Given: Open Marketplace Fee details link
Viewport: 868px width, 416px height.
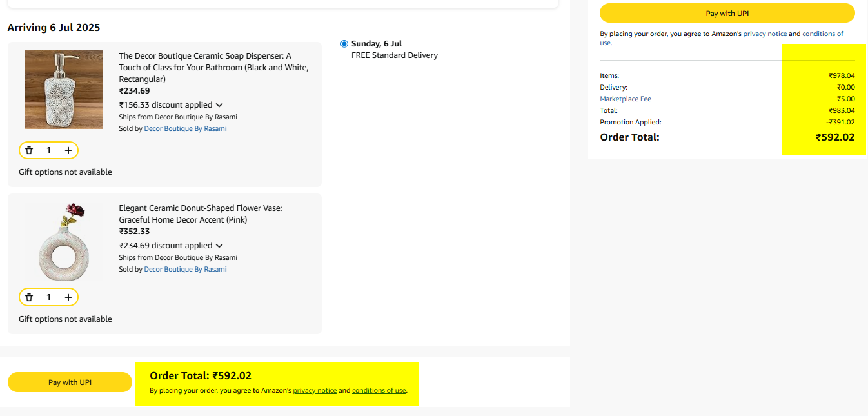Looking at the screenshot, I should point(626,99).
